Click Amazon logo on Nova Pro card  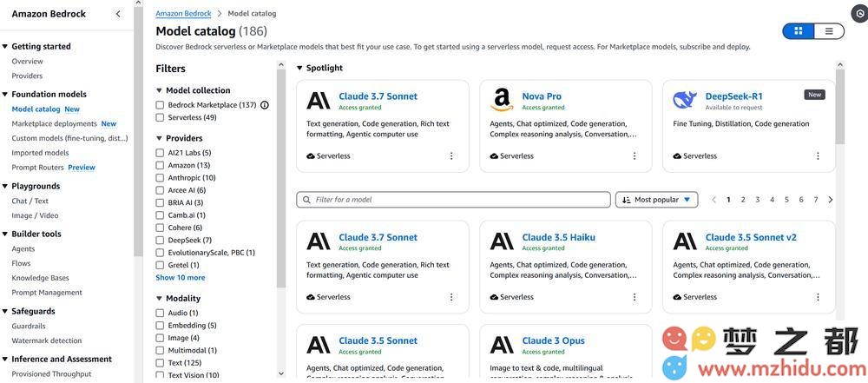[x=502, y=101]
